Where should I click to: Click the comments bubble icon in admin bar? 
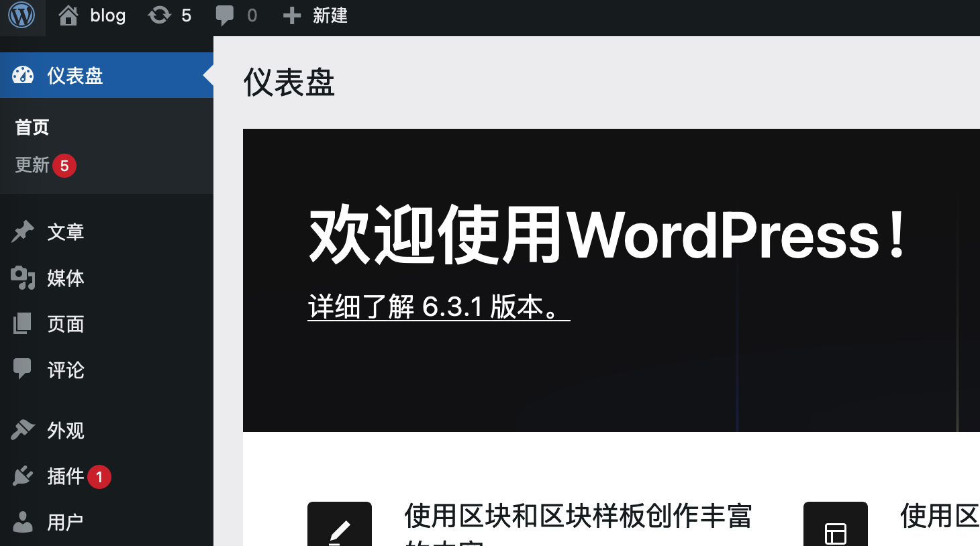[224, 15]
